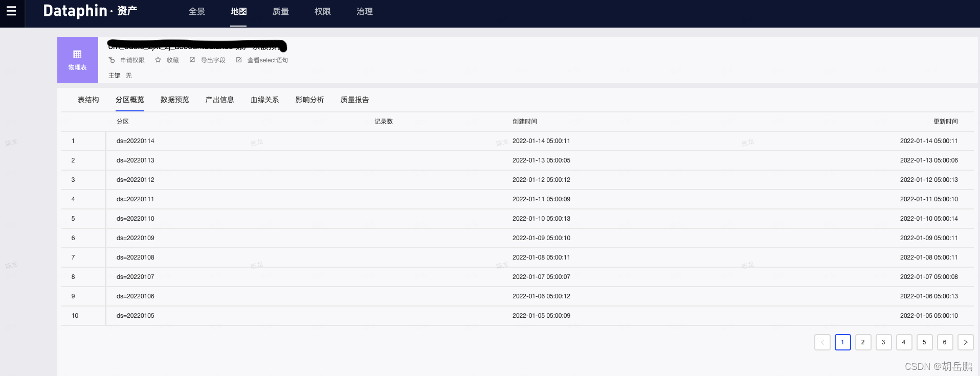Go to previous page arrow
Screen dimensions: 980x376
[822, 342]
